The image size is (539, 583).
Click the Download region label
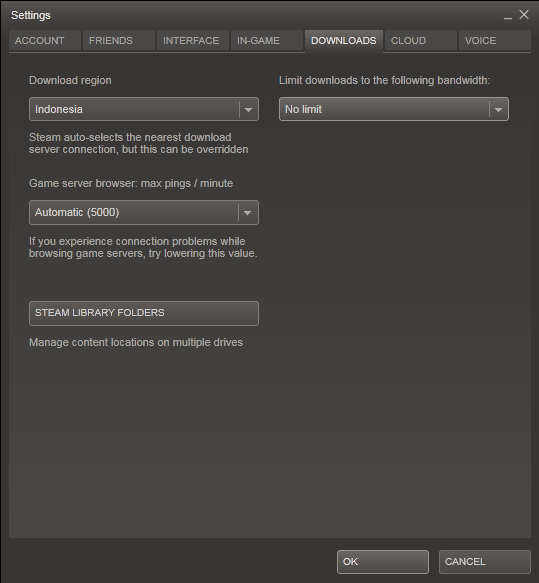(70, 81)
